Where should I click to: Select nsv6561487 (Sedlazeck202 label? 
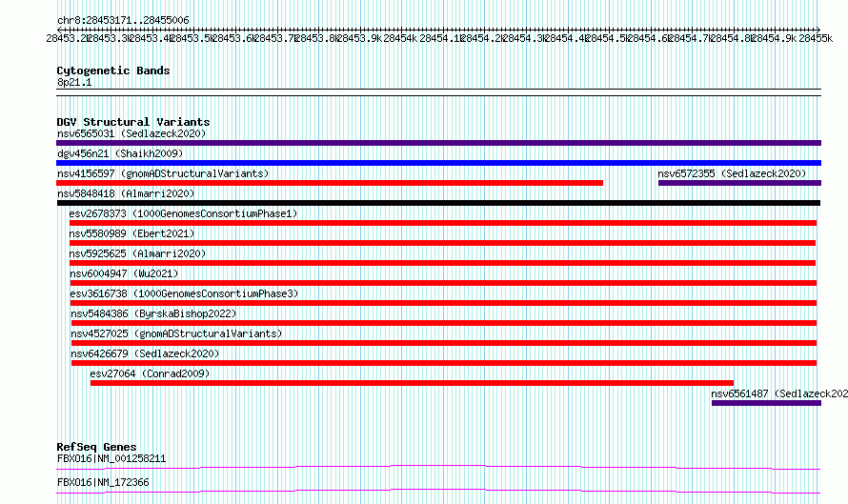tap(779, 393)
